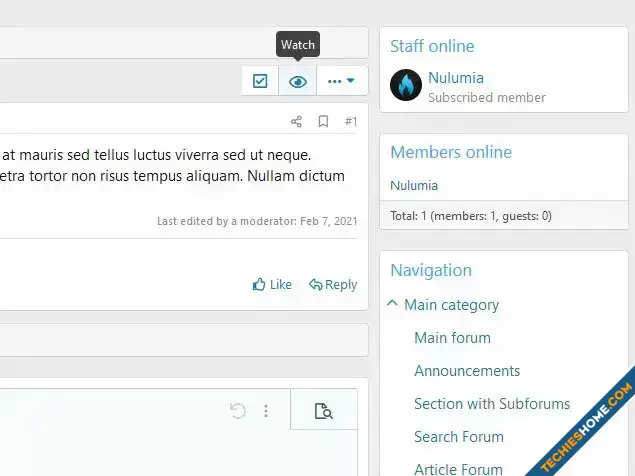Open Nulumia under Members online

(x=414, y=186)
